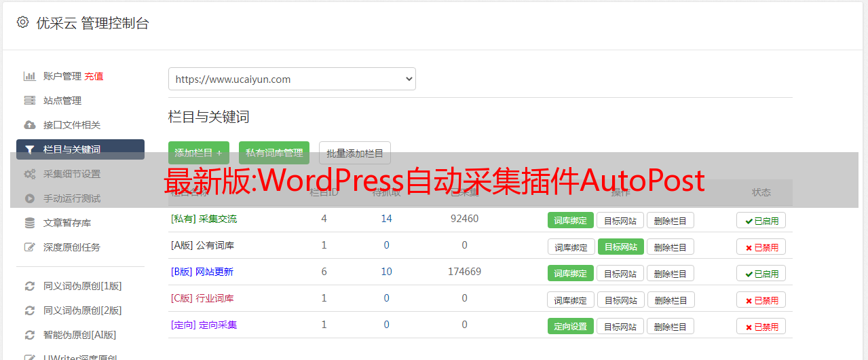Toggle 已禁用 status for 公有词库 row

[x=761, y=247]
